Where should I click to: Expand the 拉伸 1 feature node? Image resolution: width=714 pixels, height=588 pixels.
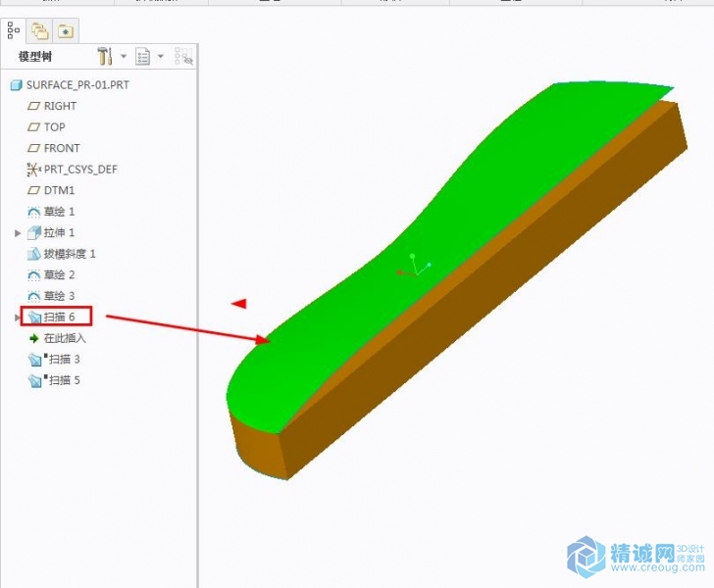(x=18, y=233)
